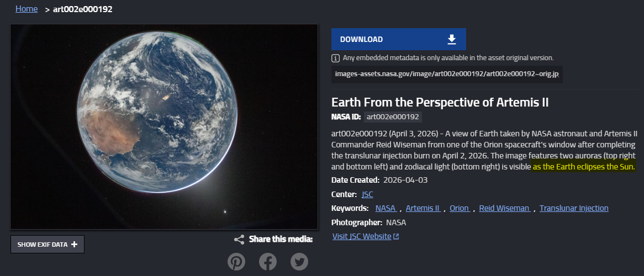The width and height of the screenshot is (644, 276).
Task: Share this media on Twitter
Action: click(299, 262)
